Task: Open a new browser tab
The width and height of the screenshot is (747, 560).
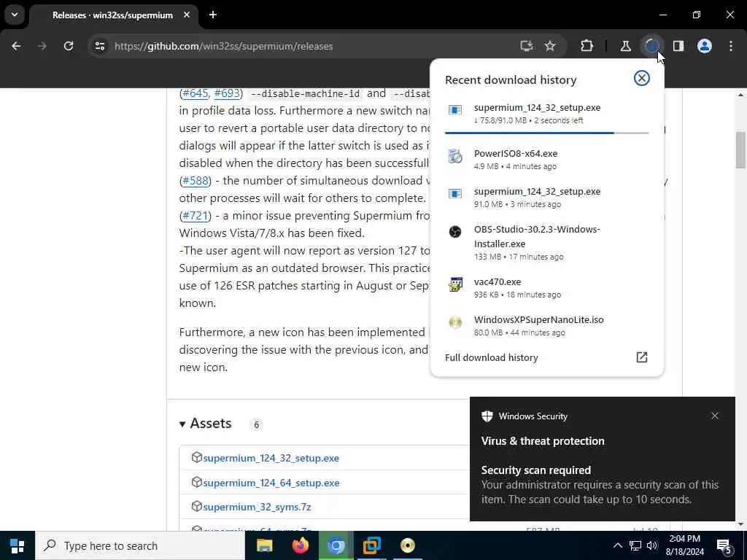Action: click(213, 15)
